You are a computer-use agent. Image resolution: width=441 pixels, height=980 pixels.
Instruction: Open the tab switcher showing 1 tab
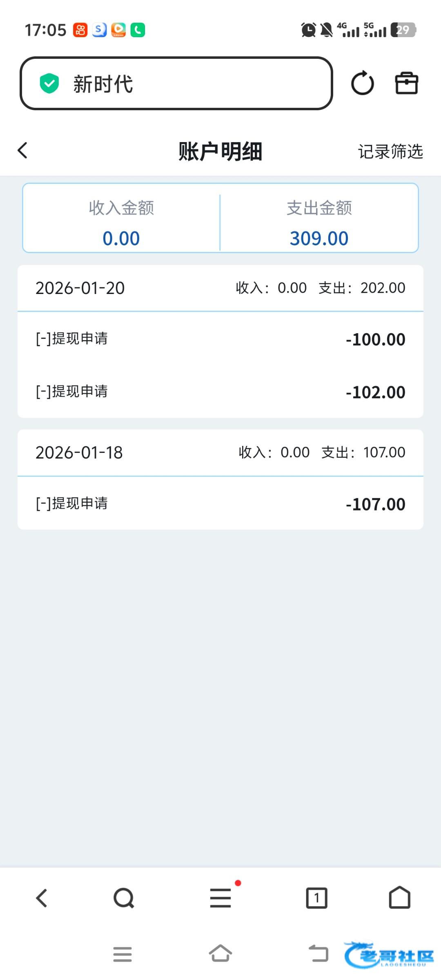pyautogui.click(x=316, y=898)
